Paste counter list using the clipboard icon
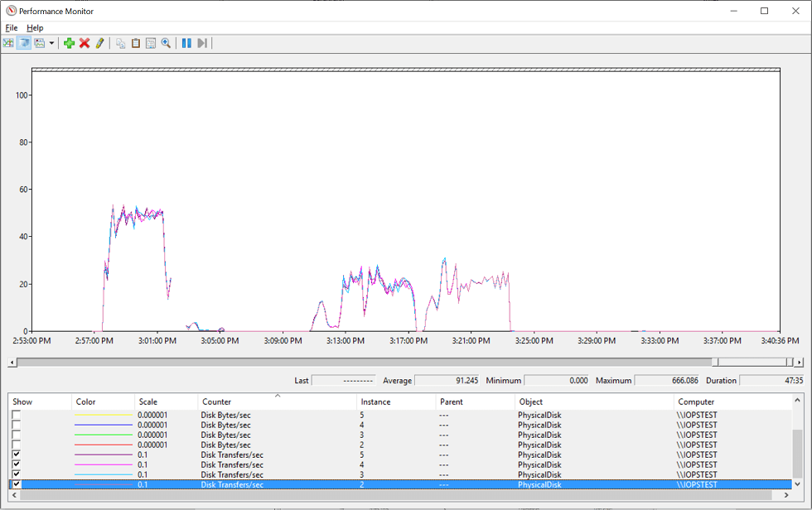 [135, 42]
